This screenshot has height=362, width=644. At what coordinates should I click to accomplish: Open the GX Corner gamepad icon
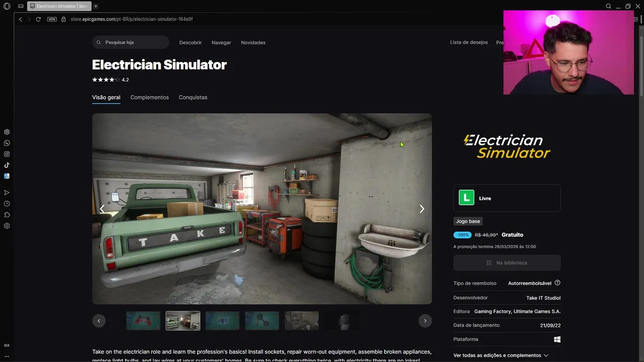[x=21, y=6]
